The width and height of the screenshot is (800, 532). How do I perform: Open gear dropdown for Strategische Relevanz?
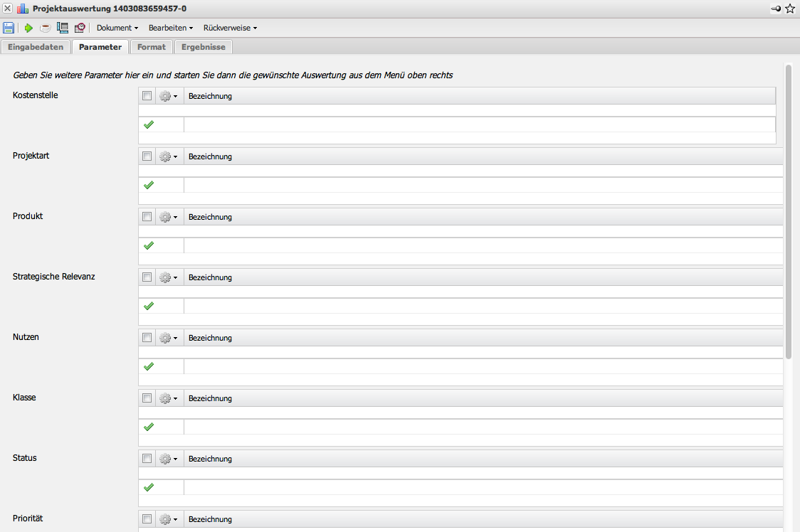[x=169, y=277]
